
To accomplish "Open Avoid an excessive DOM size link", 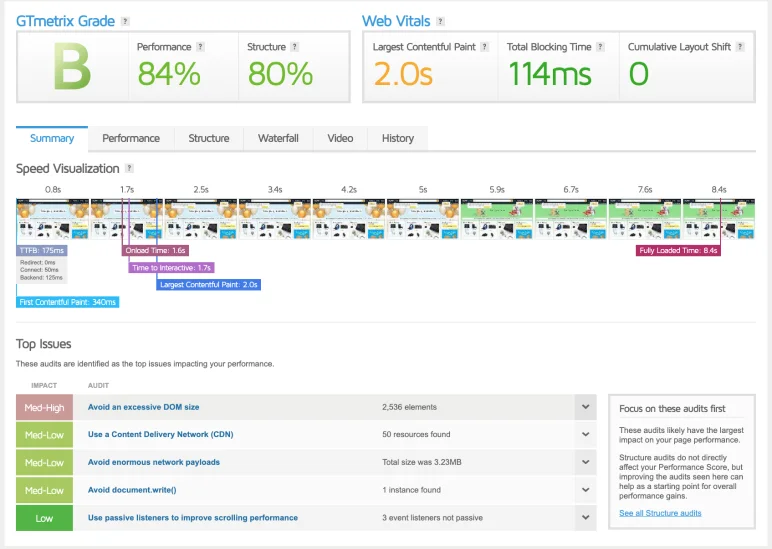I will (144, 407).
